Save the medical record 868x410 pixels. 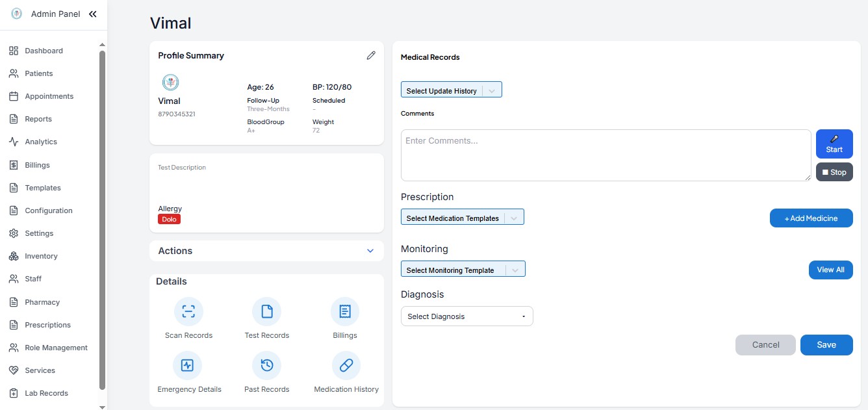(826, 345)
